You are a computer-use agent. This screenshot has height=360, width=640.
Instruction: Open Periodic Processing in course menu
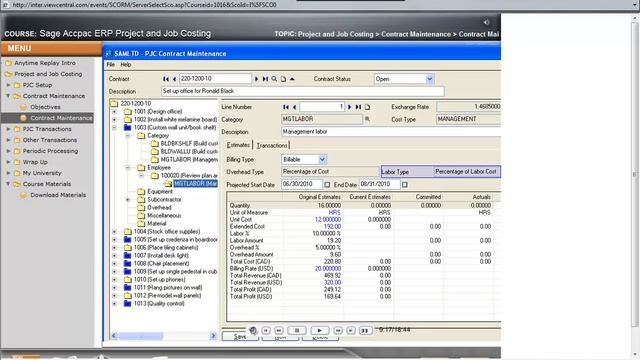[50, 151]
